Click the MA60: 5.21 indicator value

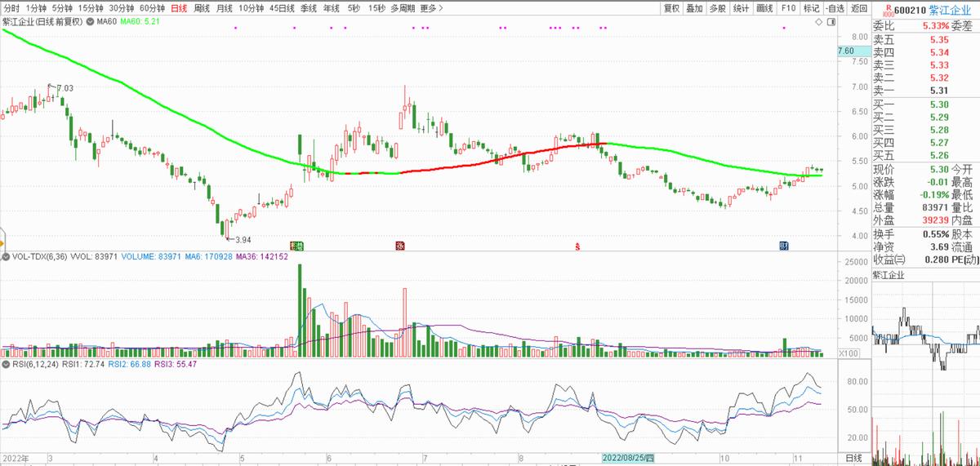(140, 23)
